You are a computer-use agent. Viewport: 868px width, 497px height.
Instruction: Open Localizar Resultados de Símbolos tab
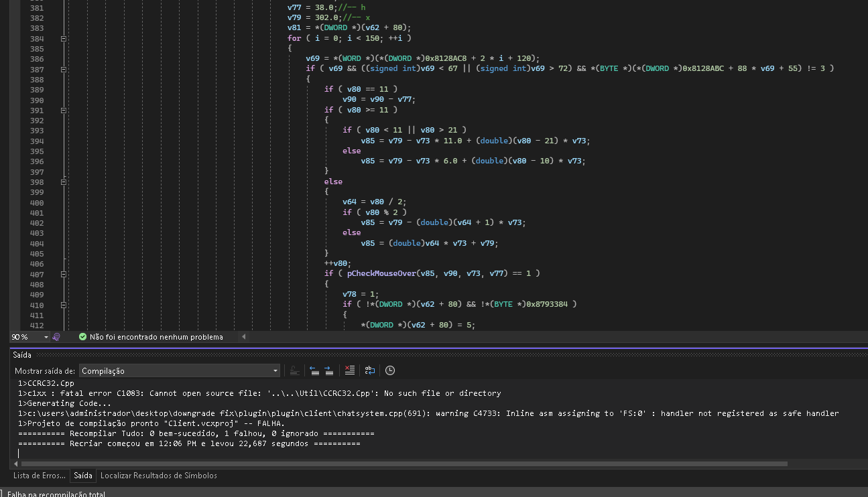159,476
